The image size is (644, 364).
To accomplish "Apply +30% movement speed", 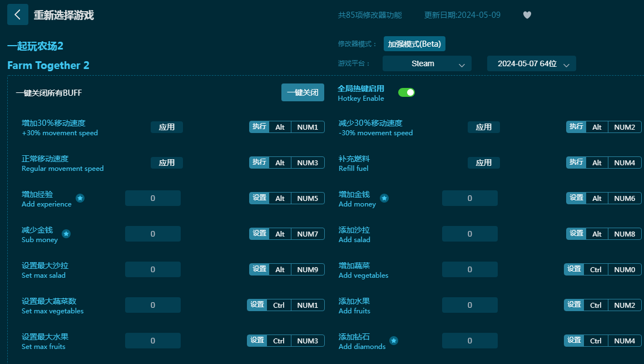I will pos(167,127).
